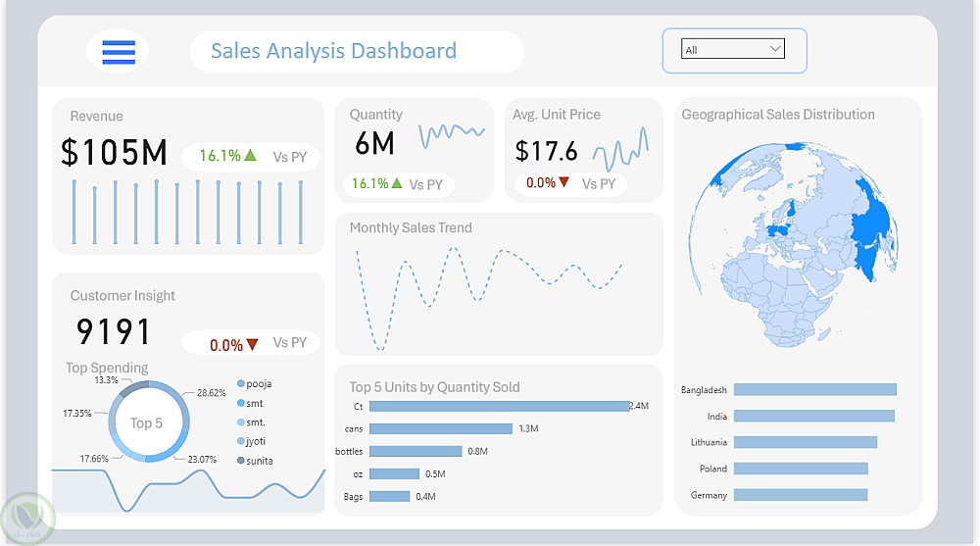This screenshot has width=980, height=546.
Task: Click the Avg. Unit Price 0.0% Vs PY badge
Action: pyautogui.click(x=570, y=184)
